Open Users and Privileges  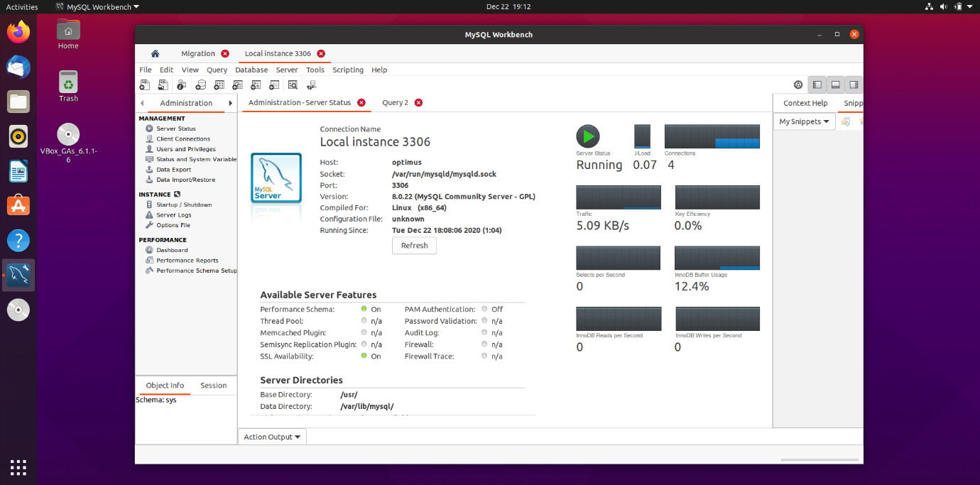[186, 149]
